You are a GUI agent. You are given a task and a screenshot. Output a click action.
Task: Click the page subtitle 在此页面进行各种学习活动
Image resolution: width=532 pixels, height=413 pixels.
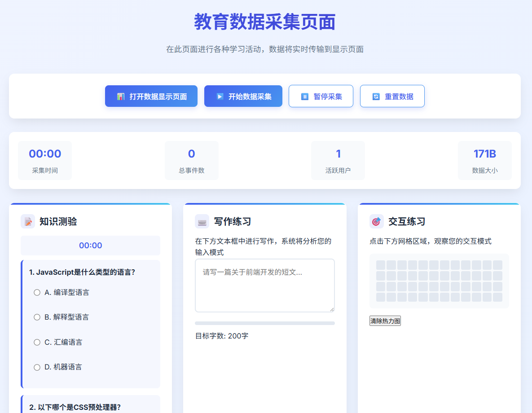pyautogui.click(x=265, y=49)
